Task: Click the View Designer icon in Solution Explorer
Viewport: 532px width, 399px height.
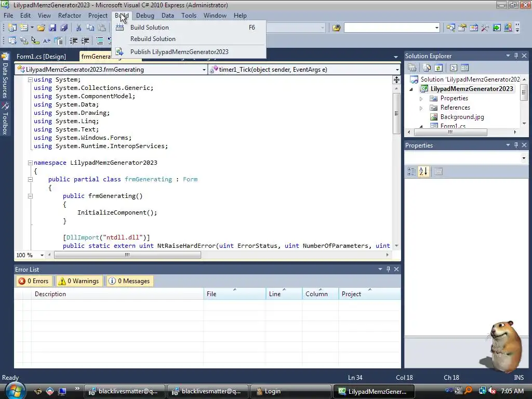Action: coord(465,68)
